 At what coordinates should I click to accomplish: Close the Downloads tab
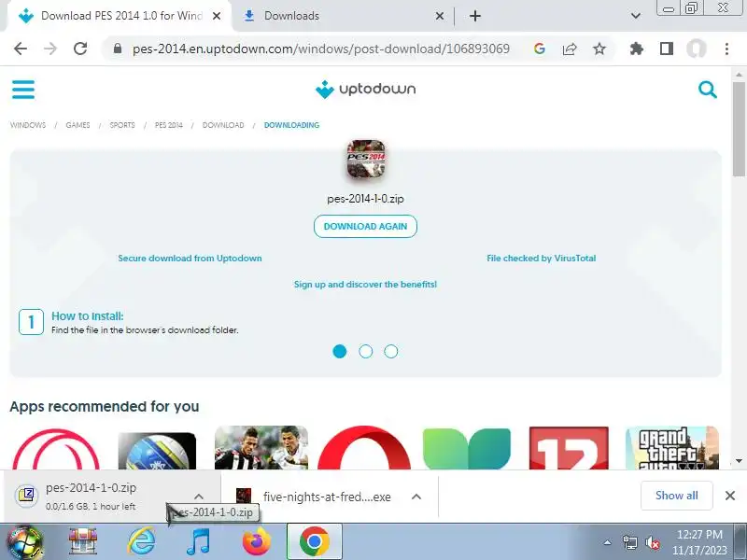click(x=440, y=16)
